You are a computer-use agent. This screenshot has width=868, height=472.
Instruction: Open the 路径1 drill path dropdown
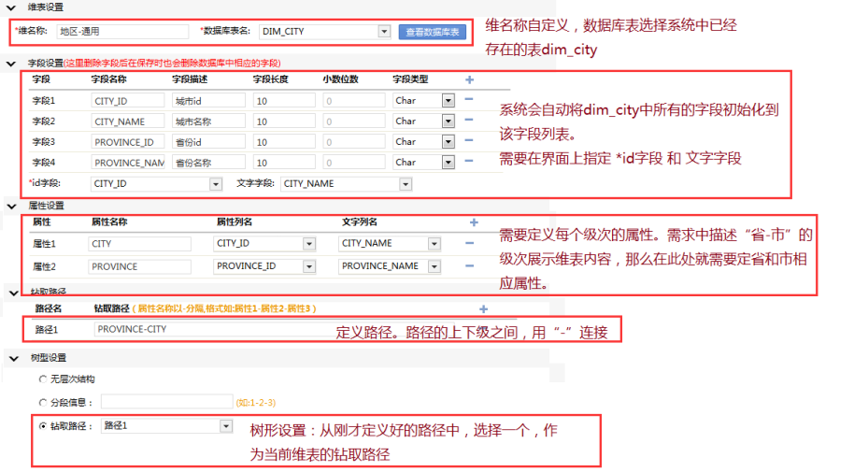point(225,426)
